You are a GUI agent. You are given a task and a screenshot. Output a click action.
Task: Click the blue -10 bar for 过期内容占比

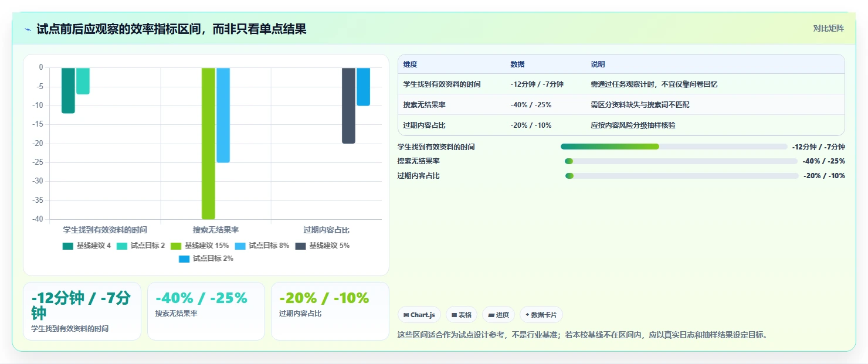(363, 87)
